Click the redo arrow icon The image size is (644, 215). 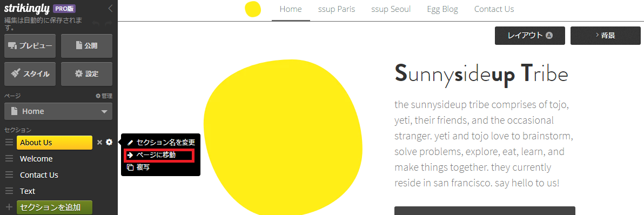pos(108,24)
